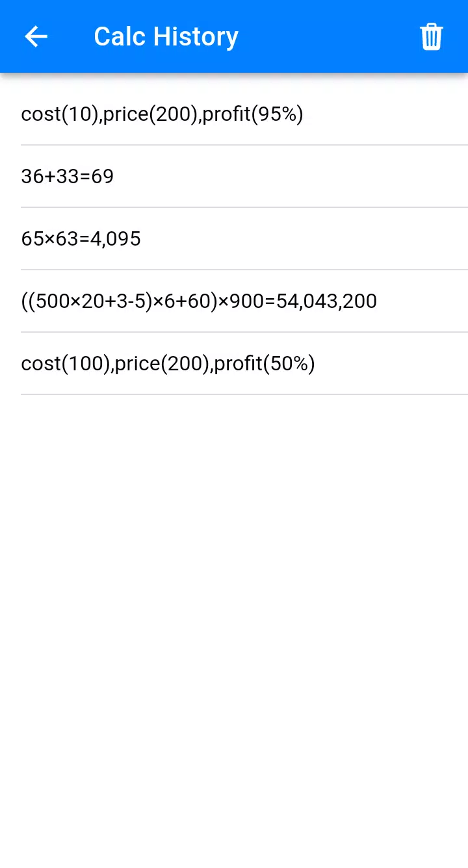Select the price(200) entry with cost(100)
468x868 pixels.
168,363
